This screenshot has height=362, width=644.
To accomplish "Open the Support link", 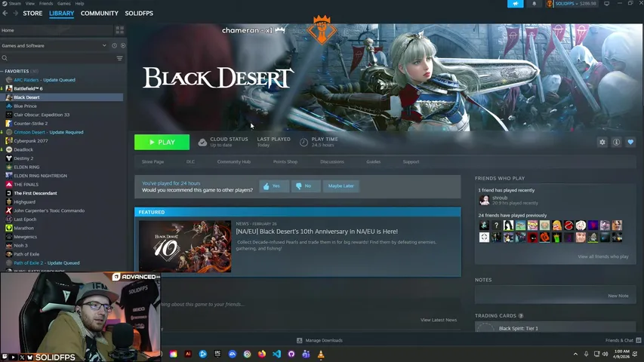I will [x=411, y=161].
